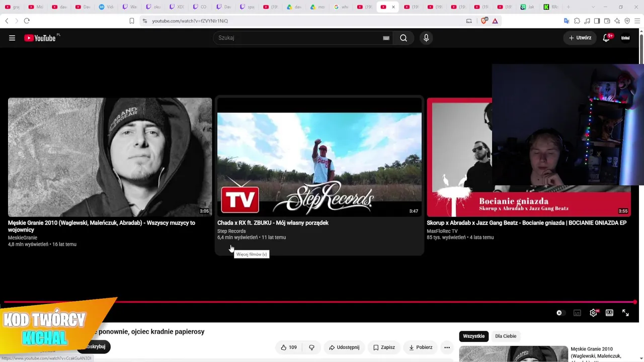Toggle theater mode in the player
The width and height of the screenshot is (644, 362).
click(609, 313)
